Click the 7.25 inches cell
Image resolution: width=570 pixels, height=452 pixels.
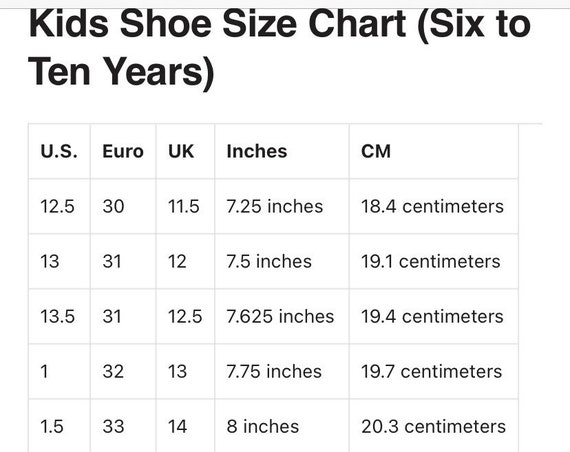click(x=282, y=206)
